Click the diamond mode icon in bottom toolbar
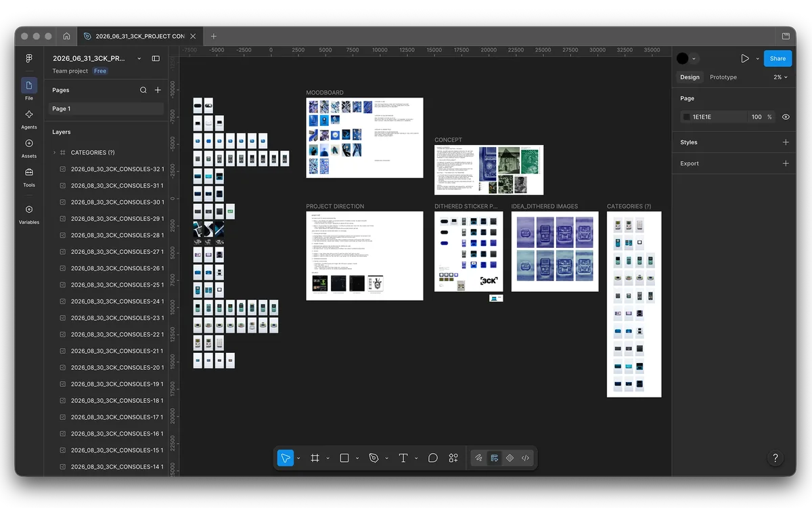The height and width of the screenshot is (508, 812). [510, 458]
